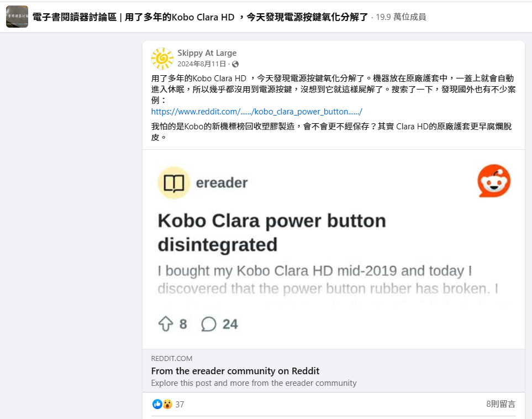The width and height of the screenshot is (532, 419).
Task: Click the comment bubble icon beside 24
Action: [x=209, y=324]
